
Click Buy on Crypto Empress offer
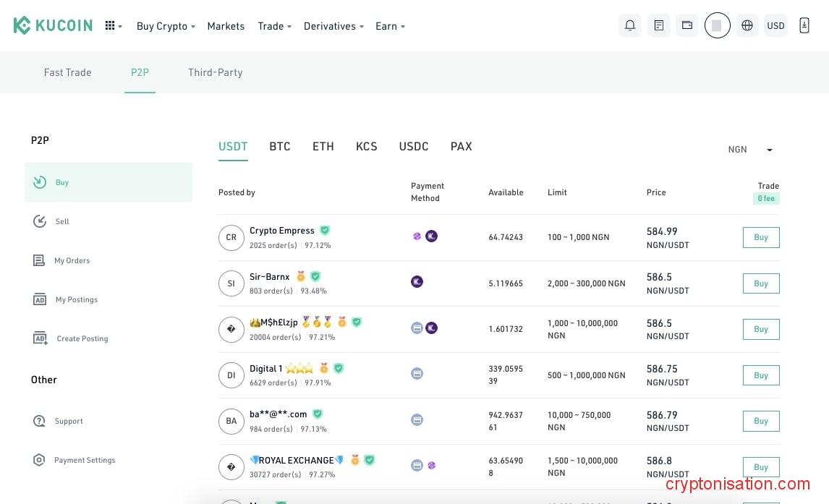point(760,237)
